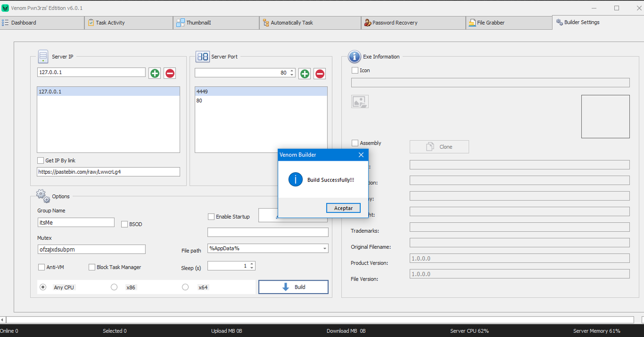The image size is (644, 337).
Task: Click the Product Version field showing 1.0.0.0
Action: click(x=519, y=258)
